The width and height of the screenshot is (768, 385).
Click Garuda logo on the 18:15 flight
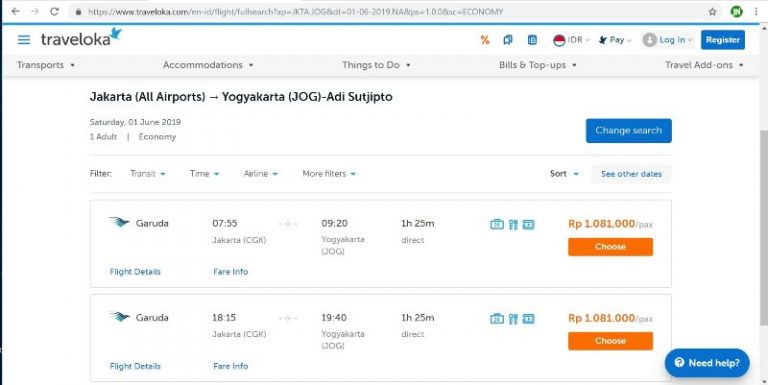pos(120,316)
